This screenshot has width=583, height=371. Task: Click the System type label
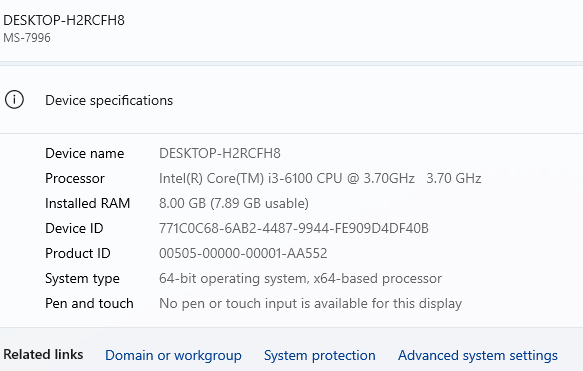[x=82, y=278]
